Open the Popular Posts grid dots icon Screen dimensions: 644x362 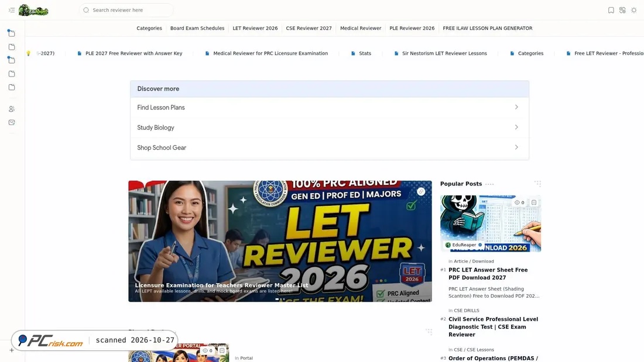(537, 184)
